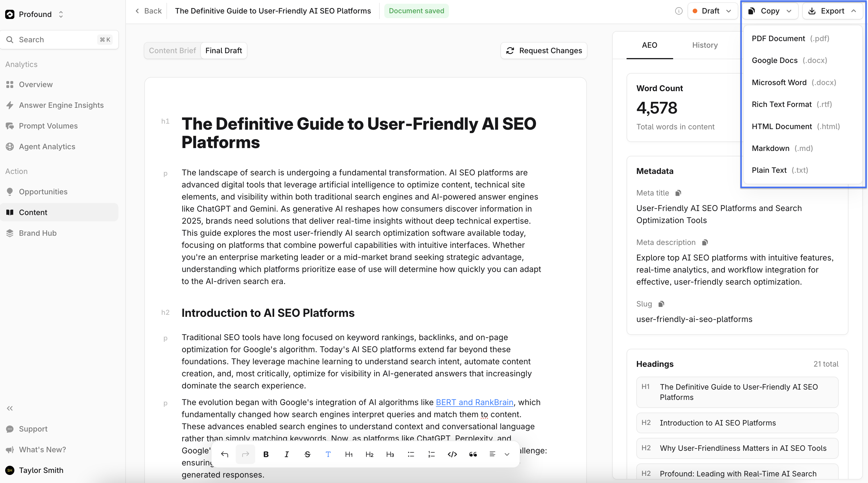Redo the last edit
The image size is (868, 483).
click(x=245, y=454)
